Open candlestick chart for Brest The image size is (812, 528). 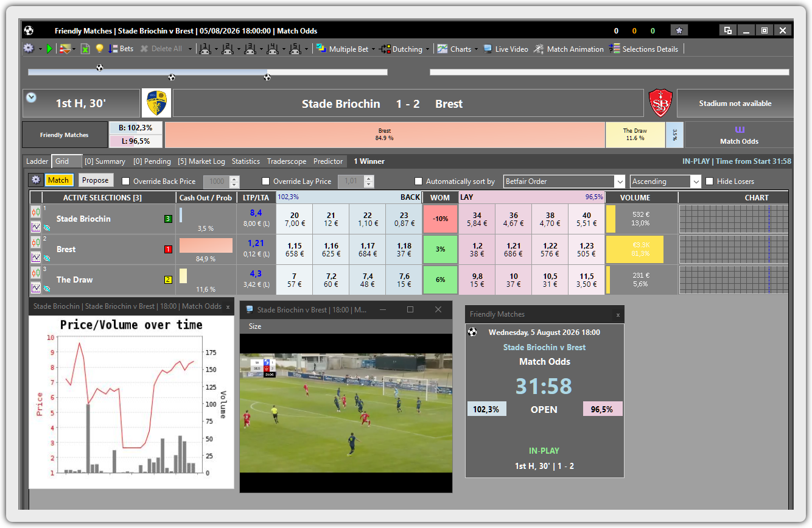[x=36, y=242]
